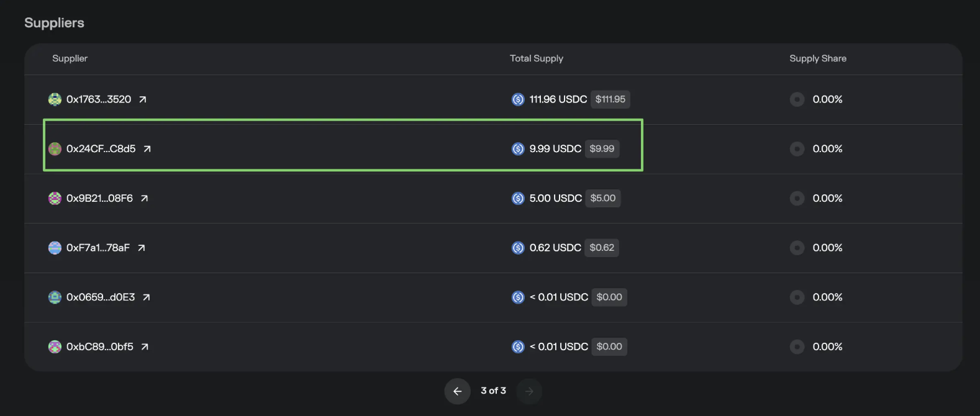Click USDC coin icon in 0xbC89...0bf5 row

[x=518, y=347]
